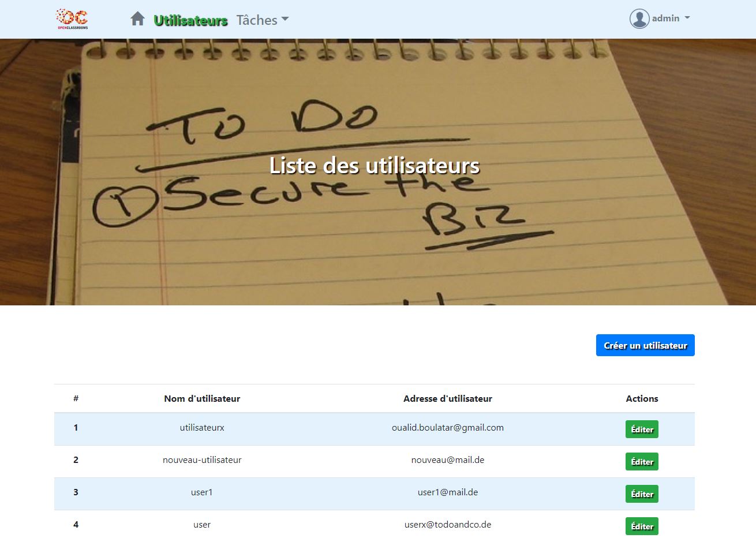Click the Actions column header
756x553 pixels.
(642, 399)
